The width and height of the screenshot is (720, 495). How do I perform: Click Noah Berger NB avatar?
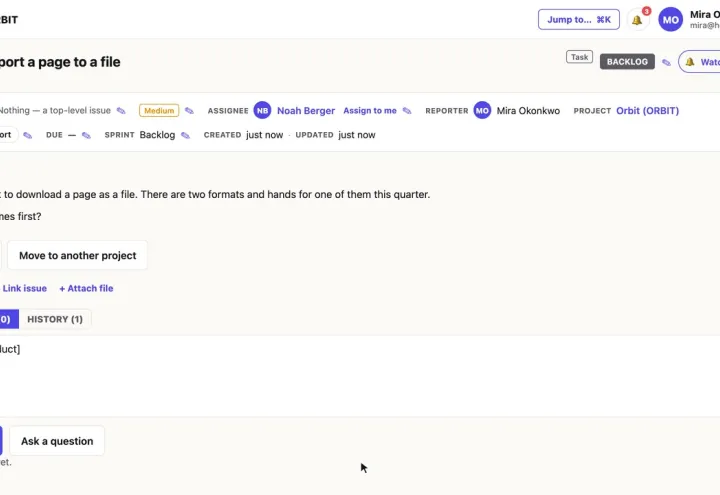262,111
